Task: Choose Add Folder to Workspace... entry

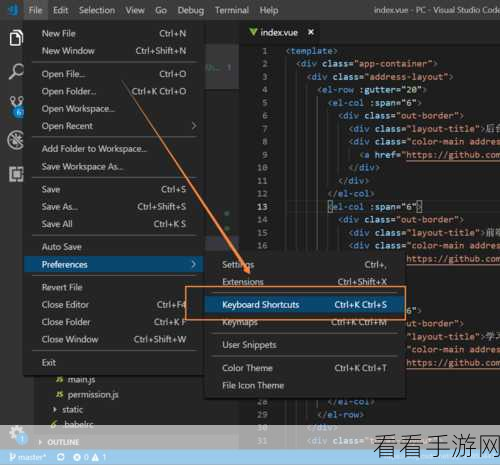Action: click(x=114, y=149)
